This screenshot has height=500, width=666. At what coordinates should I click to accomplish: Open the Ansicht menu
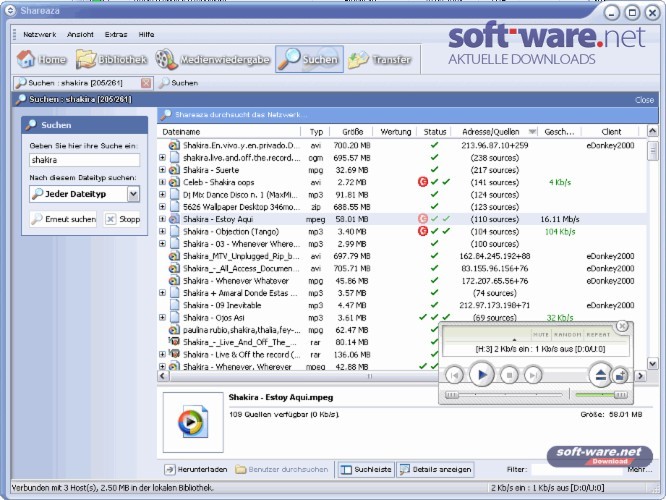coord(80,34)
